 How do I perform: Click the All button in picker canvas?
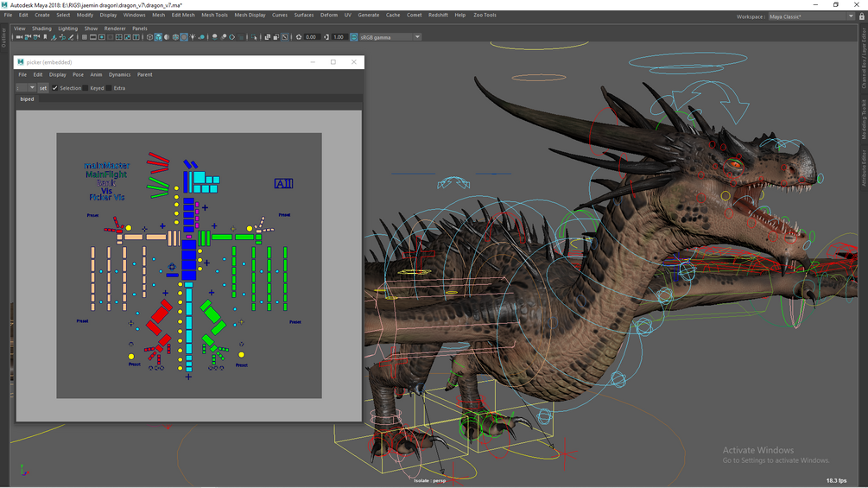click(283, 183)
